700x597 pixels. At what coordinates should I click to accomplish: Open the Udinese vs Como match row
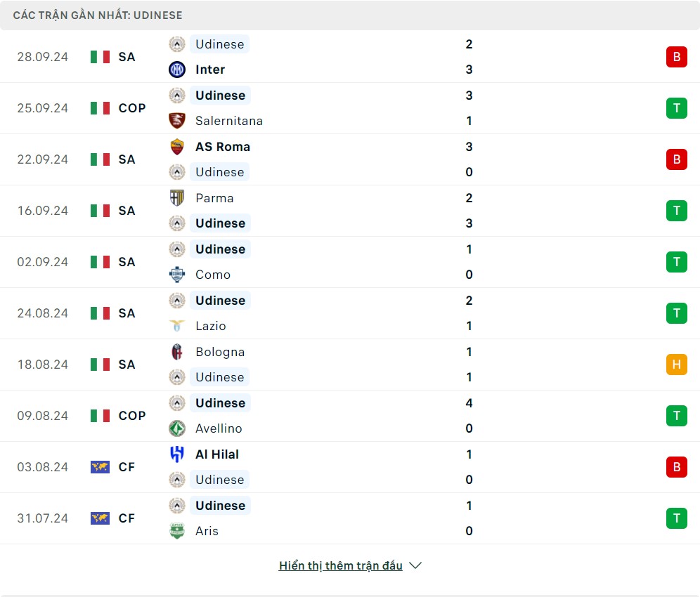pos(350,262)
